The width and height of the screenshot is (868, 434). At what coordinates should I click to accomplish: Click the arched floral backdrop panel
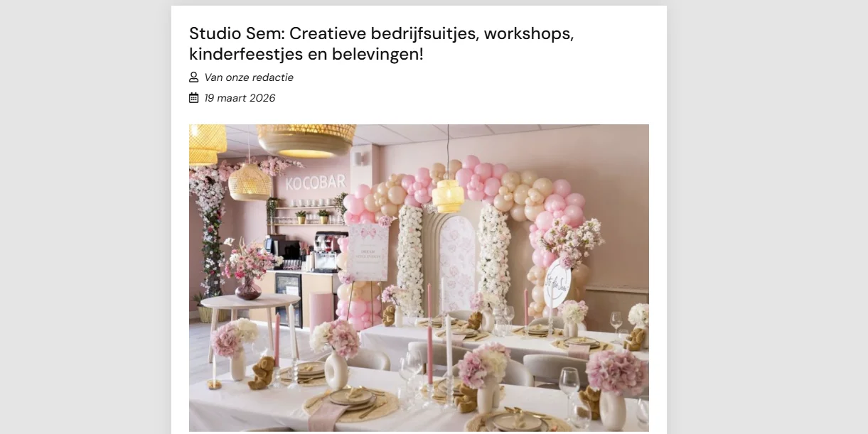tap(456, 261)
